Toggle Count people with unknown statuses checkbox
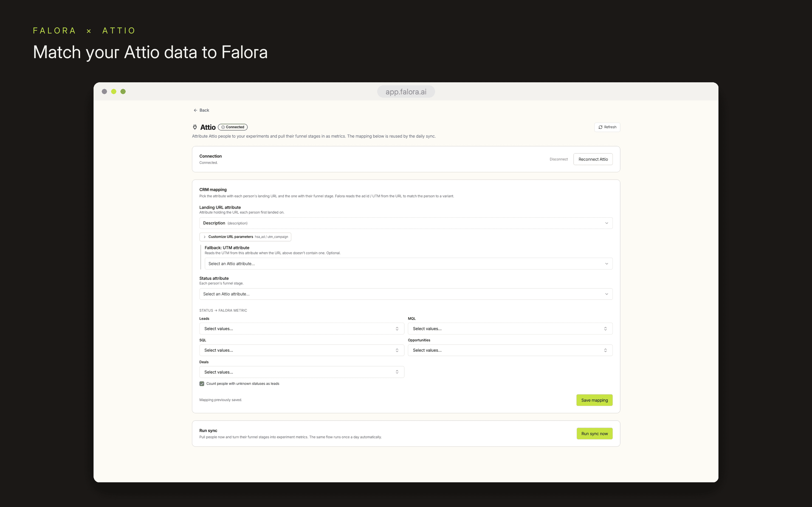This screenshot has height=507, width=812. coord(202,384)
